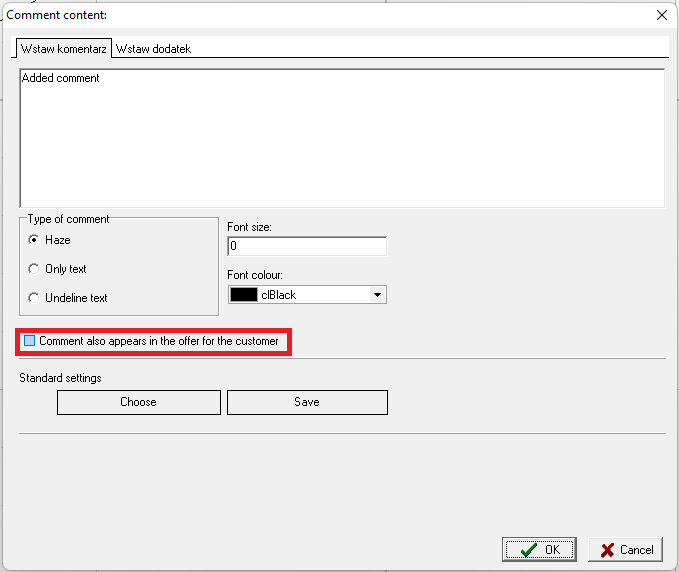
Task: Click the green checkmark icon on OK
Action: pyautogui.click(x=528, y=550)
